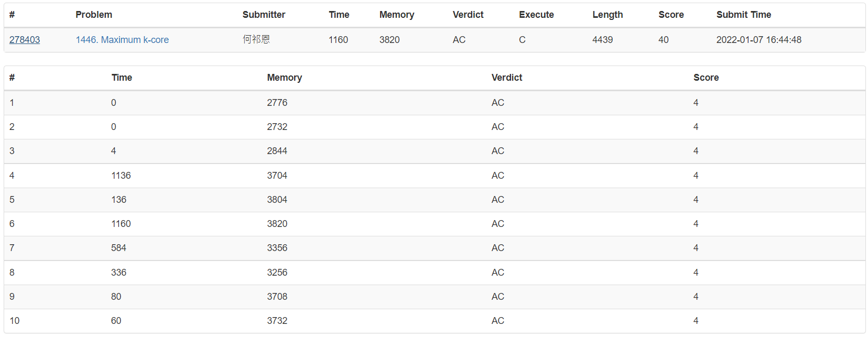Open problem 1446. Maximum k-core
The image size is (868, 337).
[122, 40]
